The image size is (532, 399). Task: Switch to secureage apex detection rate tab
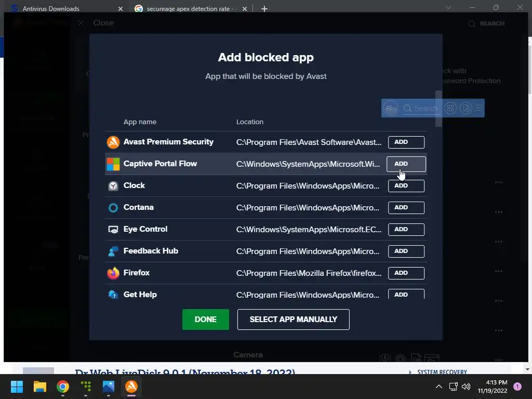click(190, 8)
